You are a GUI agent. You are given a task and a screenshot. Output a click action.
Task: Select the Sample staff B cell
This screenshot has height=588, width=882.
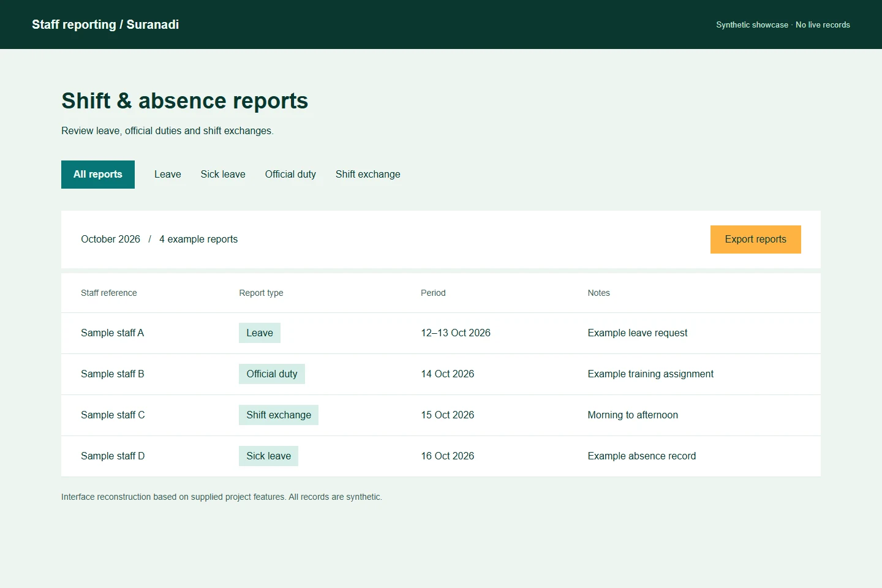coord(113,374)
